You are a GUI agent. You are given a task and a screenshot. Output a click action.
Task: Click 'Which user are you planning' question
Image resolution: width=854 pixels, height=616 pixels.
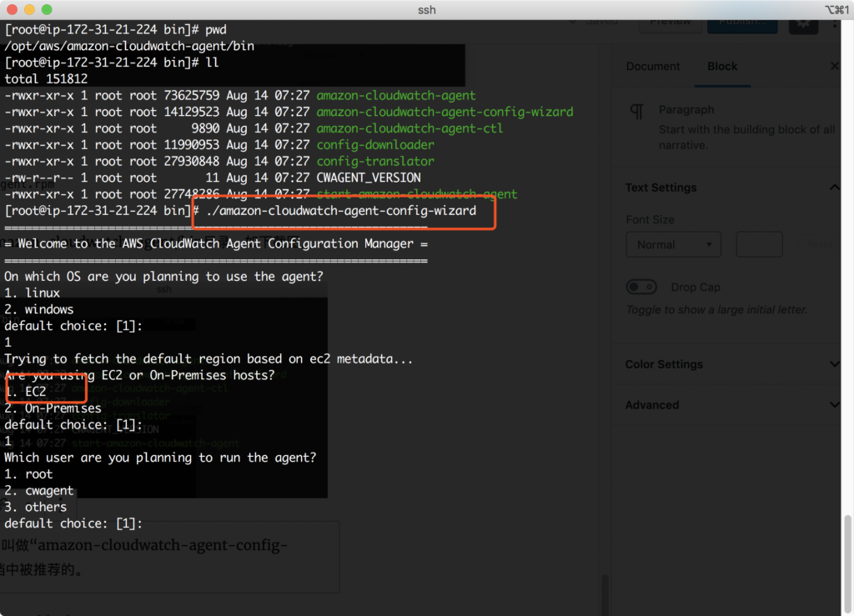point(160,458)
